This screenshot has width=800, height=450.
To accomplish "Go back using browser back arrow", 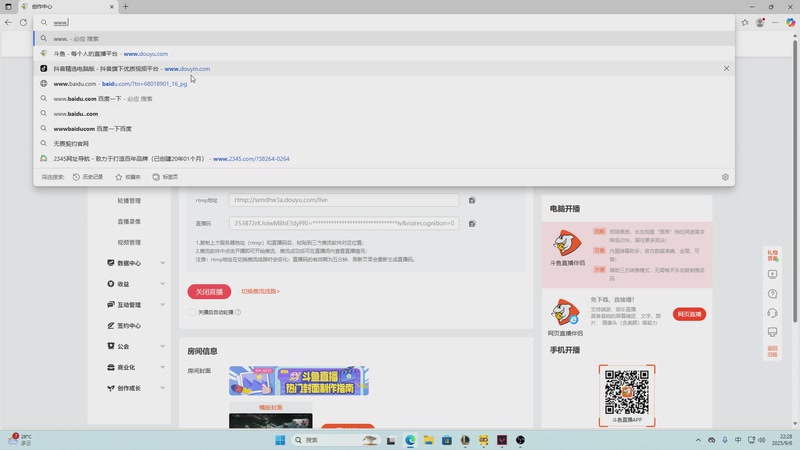I will point(8,22).
